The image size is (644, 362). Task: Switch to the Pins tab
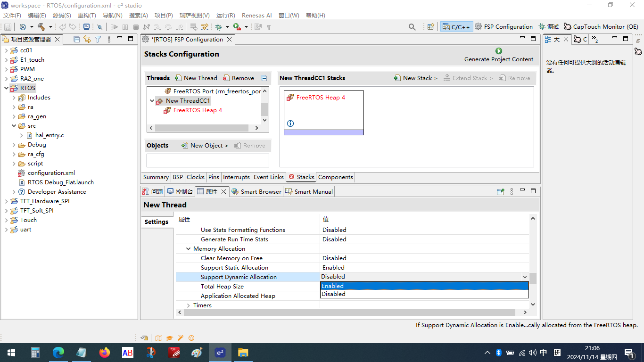[x=214, y=177]
